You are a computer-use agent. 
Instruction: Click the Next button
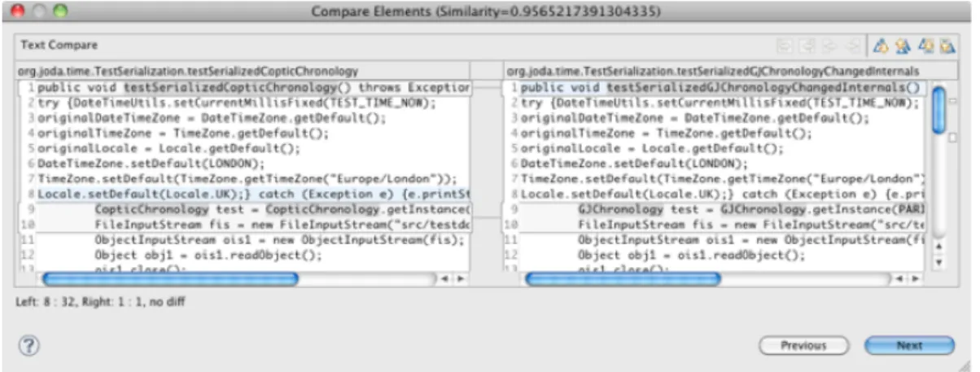click(x=909, y=346)
